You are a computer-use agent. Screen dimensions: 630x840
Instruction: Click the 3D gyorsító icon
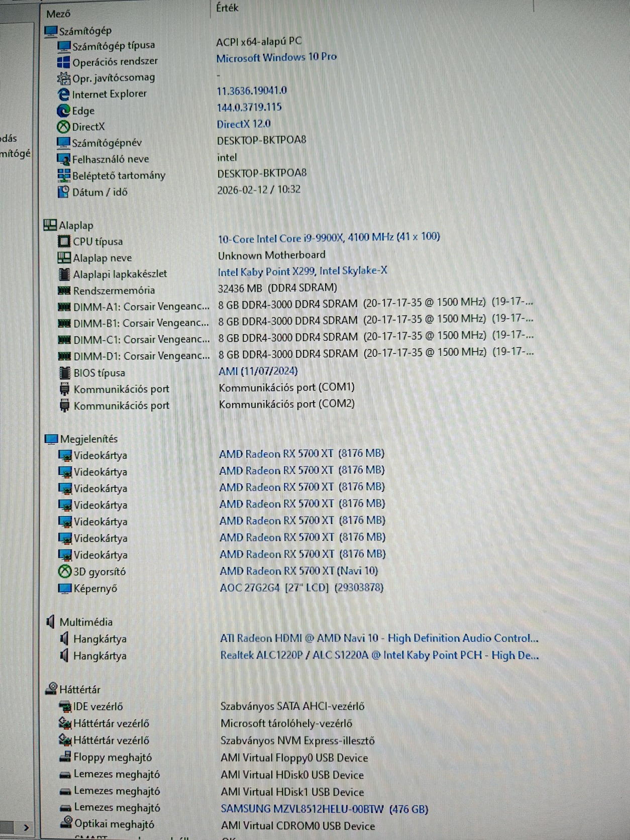point(65,571)
